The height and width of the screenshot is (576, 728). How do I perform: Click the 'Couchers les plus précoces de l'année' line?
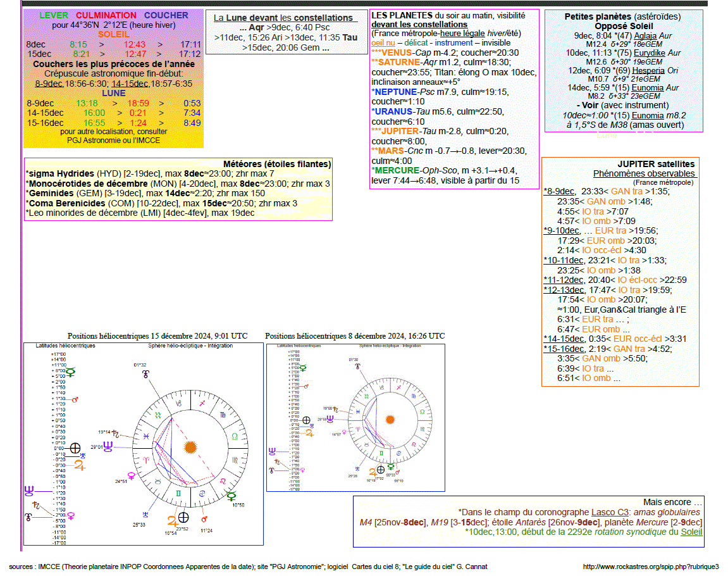[114, 64]
